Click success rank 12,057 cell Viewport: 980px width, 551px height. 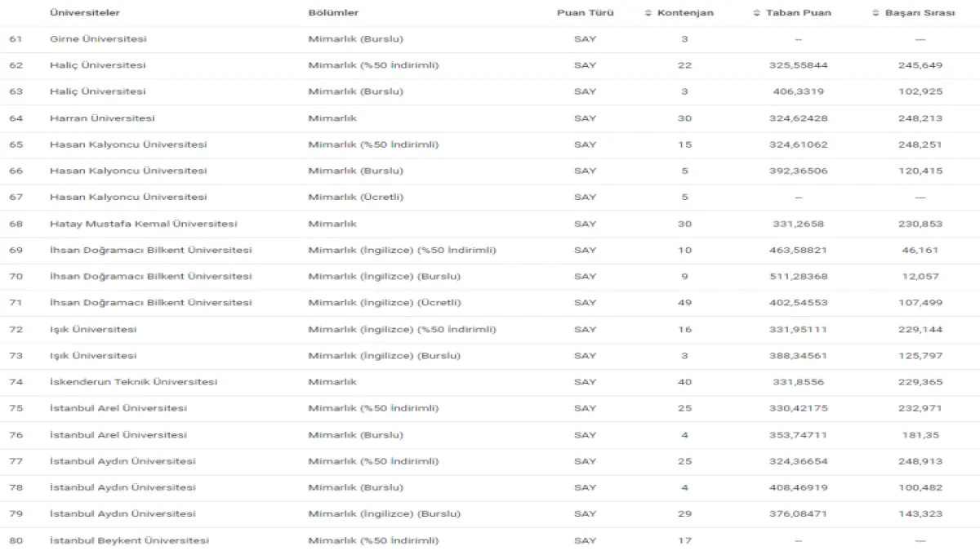point(920,277)
